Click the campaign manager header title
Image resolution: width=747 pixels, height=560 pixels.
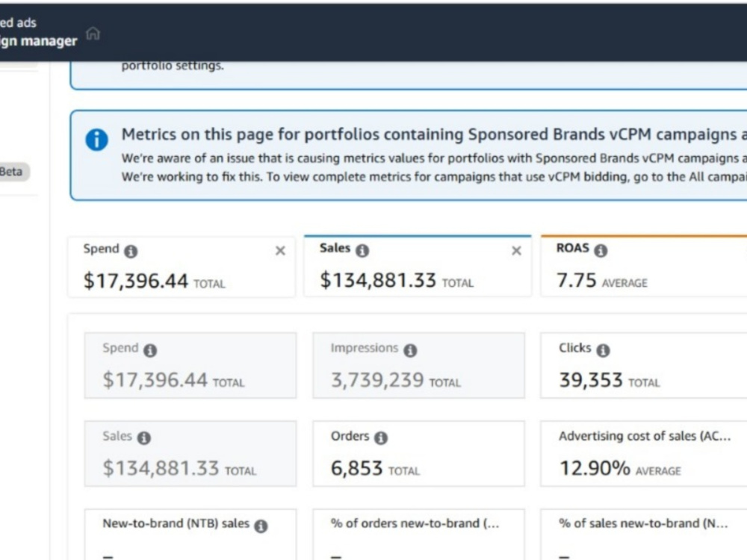point(38,41)
